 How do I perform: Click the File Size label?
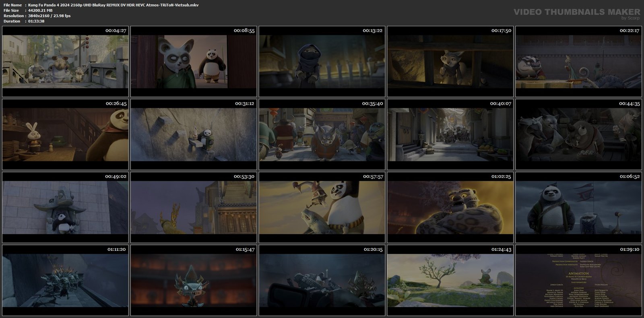(x=11, y=10)
